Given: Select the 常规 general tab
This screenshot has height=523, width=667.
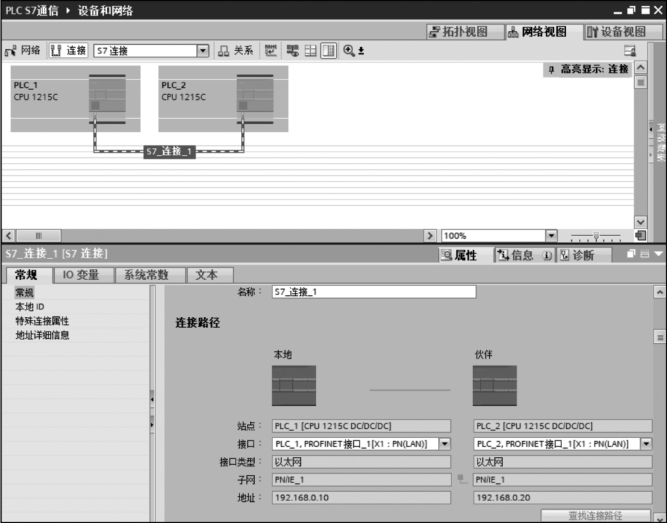Looking at the screenshot, I should point(29,275).
